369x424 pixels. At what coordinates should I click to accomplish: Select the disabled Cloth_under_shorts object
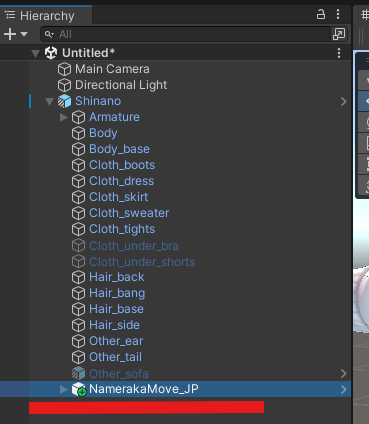pos(142,262)
